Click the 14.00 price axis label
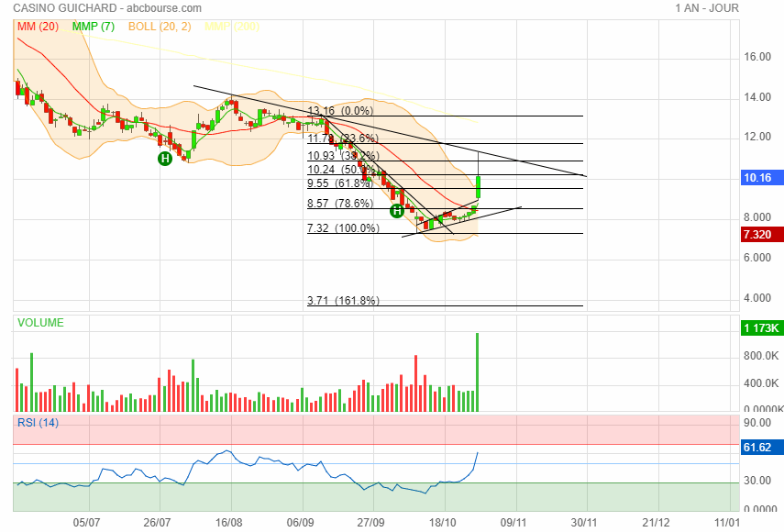Viewport: 784px width, 532px height. click(x=757, y=97)
